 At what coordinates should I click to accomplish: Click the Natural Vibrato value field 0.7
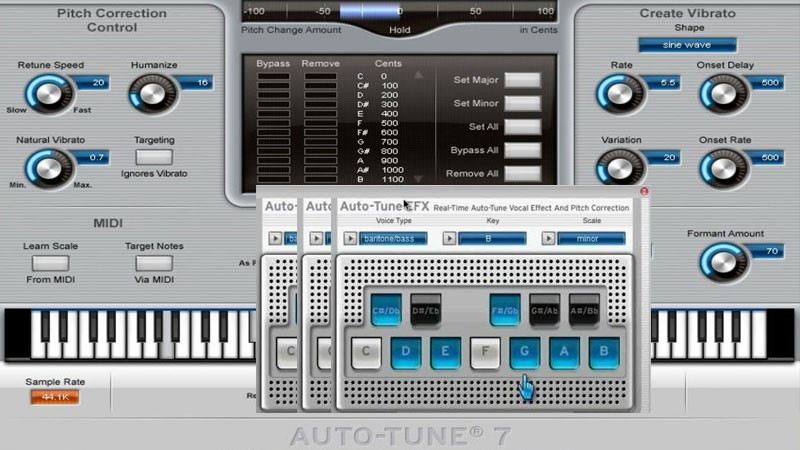tap(93, 158)
